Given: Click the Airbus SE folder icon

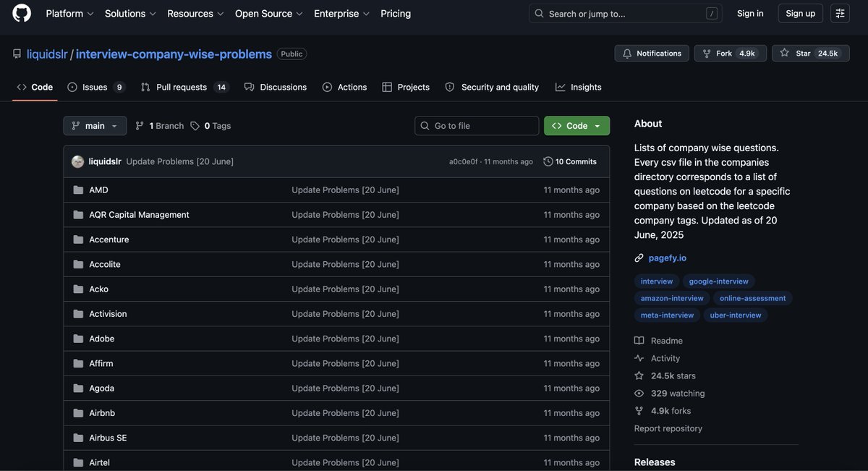Looking at the screenshot, I should pyautogui.click(x=78, y=438).
